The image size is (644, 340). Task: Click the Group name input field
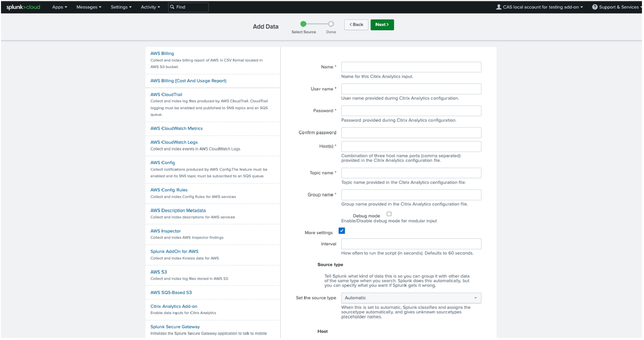pyautogui.click(x=411, y=195)
